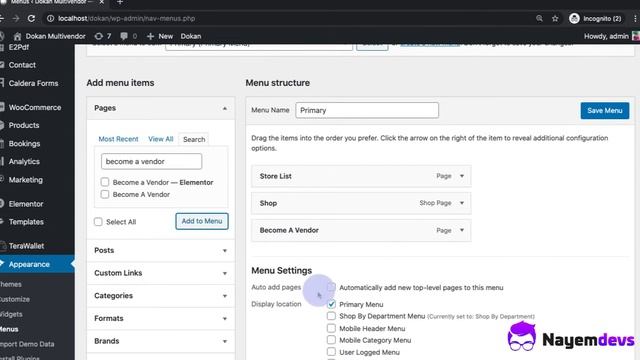The height and width of the screenshot is (360, 640).
Task: Open E2Pdf in the admin sidebar
Action: (19, 47)
